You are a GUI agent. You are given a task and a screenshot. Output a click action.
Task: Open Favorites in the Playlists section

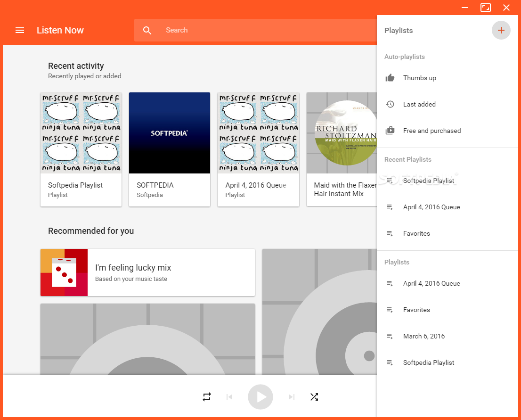tap(448, 310)
